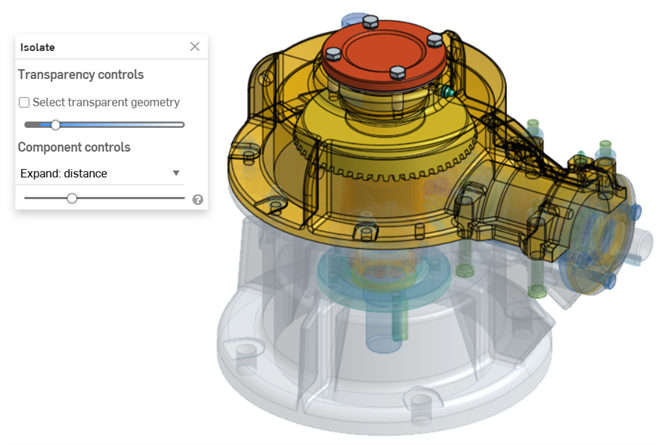Open the Expand: distance dropdown
This screenshot has width=664, height=445.
pyautogui.click(x=100, y=173)
